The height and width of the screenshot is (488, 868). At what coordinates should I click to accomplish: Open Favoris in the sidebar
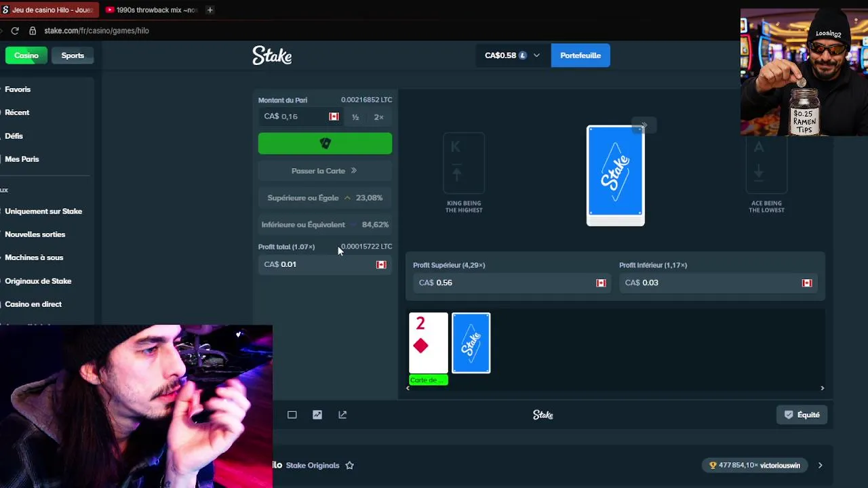point(18,89)
